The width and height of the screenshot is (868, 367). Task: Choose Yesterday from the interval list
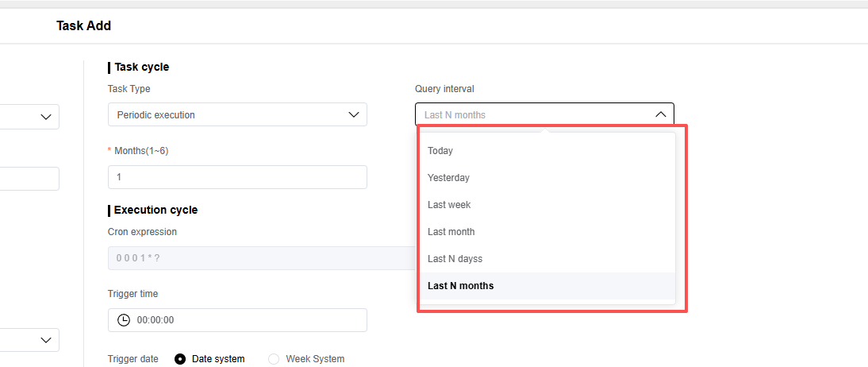tap(448, 178)
